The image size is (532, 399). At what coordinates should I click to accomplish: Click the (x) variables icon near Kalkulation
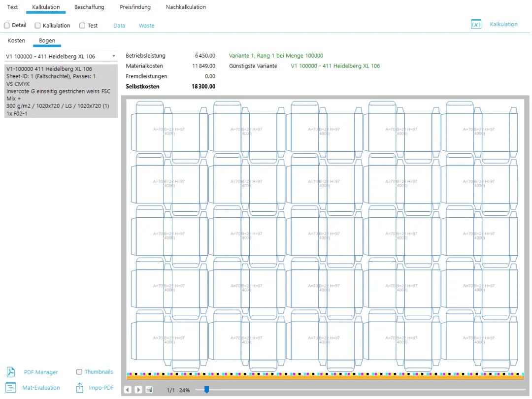coord(476,25)
